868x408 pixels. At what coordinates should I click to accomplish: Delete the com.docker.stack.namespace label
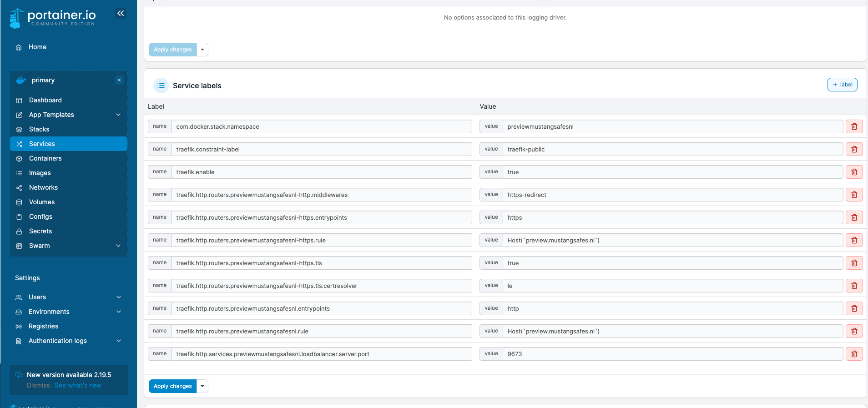pyautogui.click(x=854, y=126)
